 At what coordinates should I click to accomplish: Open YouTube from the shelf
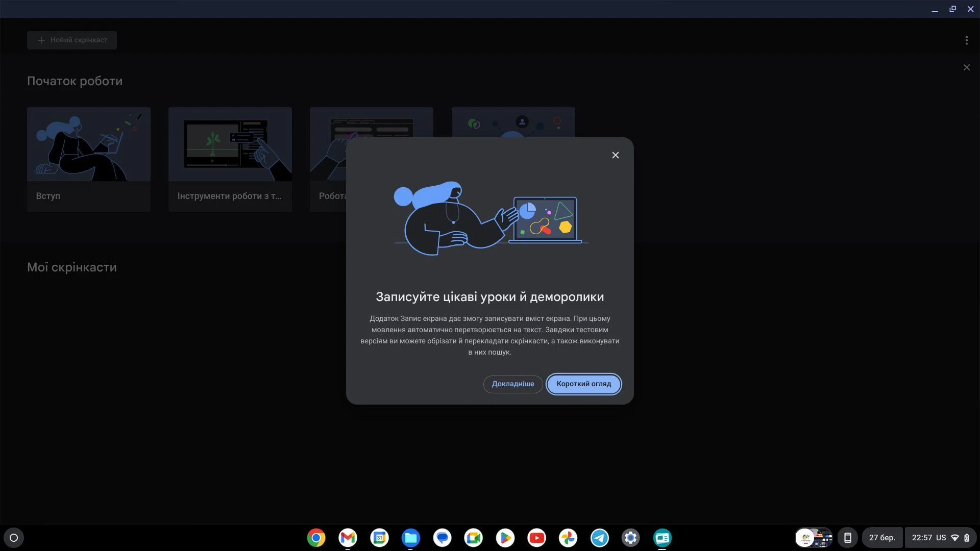pos(536,538)
